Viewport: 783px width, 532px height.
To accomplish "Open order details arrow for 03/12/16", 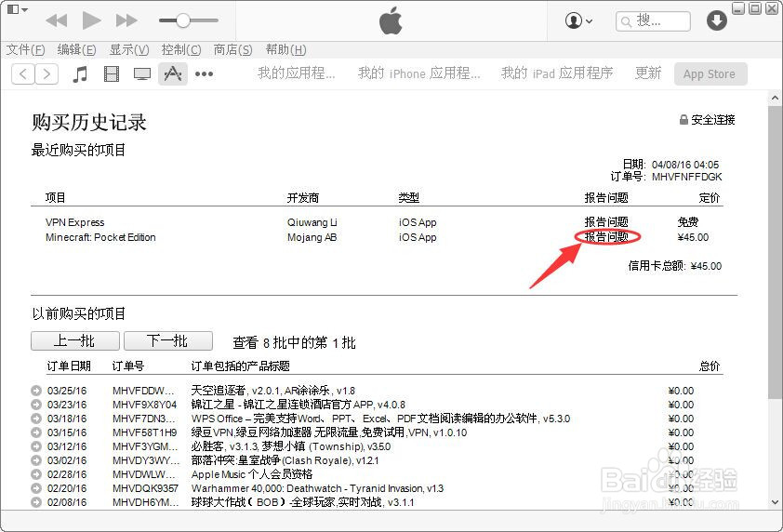I will point(36,446).
